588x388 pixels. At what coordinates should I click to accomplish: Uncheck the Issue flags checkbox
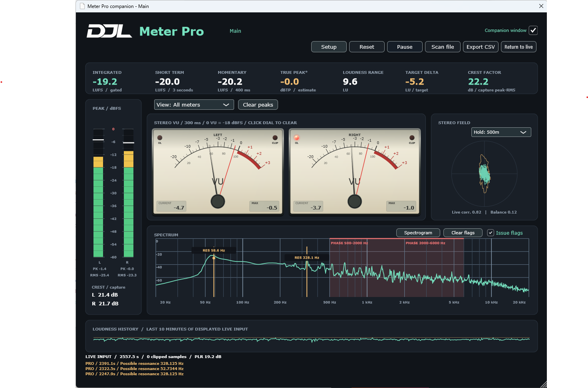point(491,233)
